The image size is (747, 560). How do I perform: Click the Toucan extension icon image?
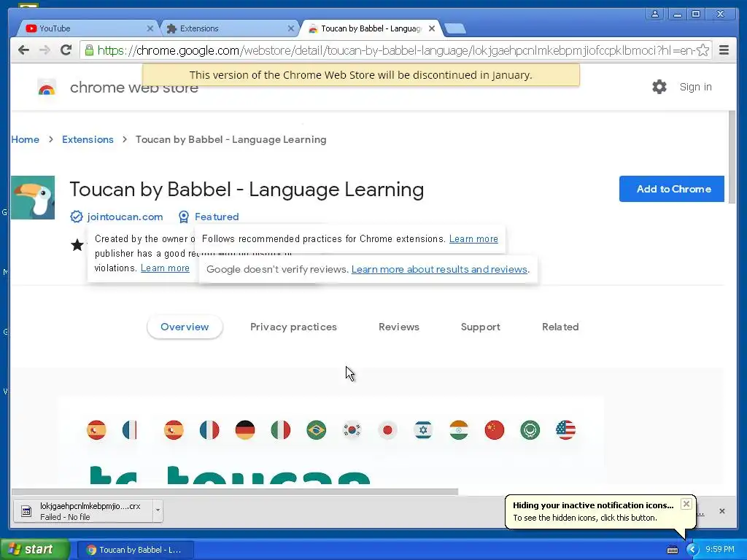point(33,197)
